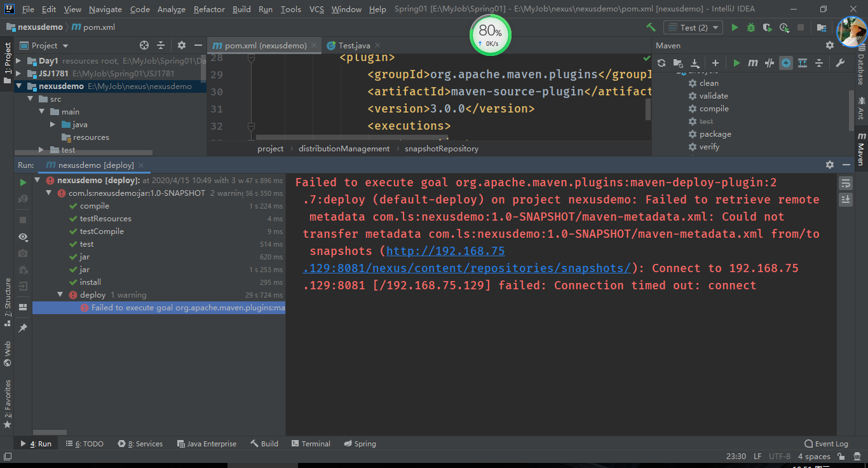The width and height of the screenshot is (868, 468).
Task: Collapse the src folder node
Action: click(30, 99)
